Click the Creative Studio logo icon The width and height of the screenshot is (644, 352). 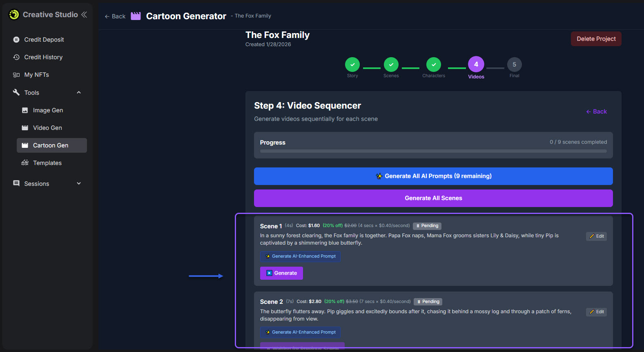[14, 15]
